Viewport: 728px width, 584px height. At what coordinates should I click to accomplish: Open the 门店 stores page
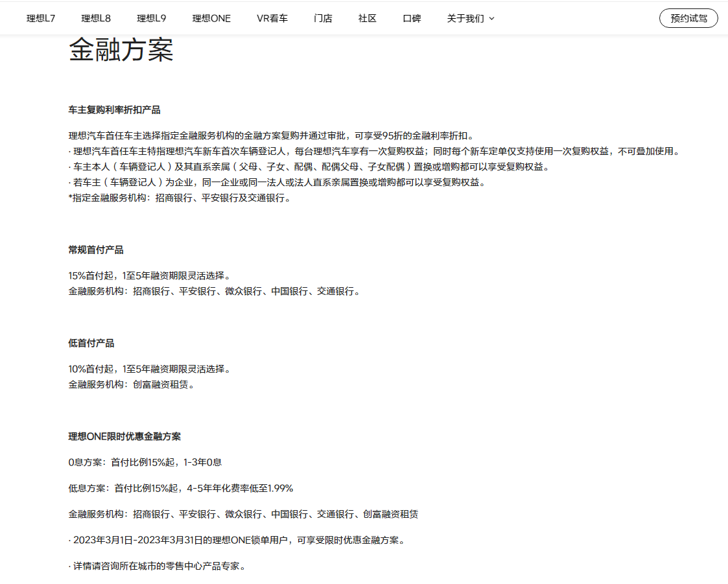[x=323, y=19]
